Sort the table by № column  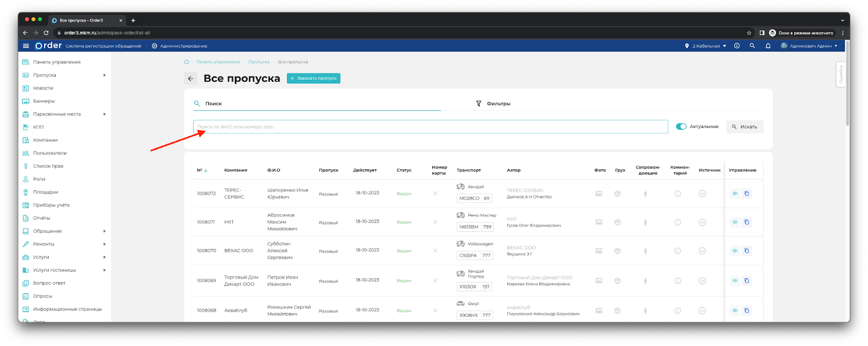pyautogui.click(x=202, y=170)
